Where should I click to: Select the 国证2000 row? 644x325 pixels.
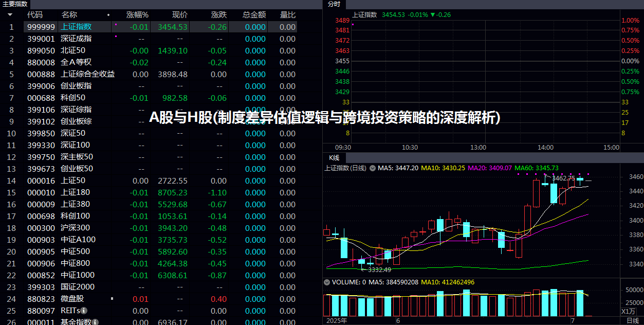pyautogui.click(x=149, y=287)
